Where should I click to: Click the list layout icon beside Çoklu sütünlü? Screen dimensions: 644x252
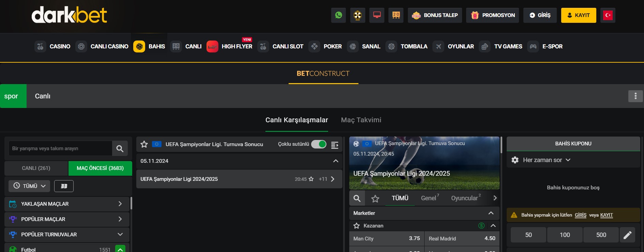pos(335,145)
